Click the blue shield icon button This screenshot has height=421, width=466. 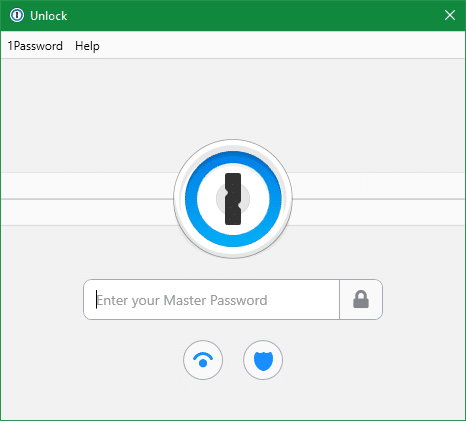point(263,360)
